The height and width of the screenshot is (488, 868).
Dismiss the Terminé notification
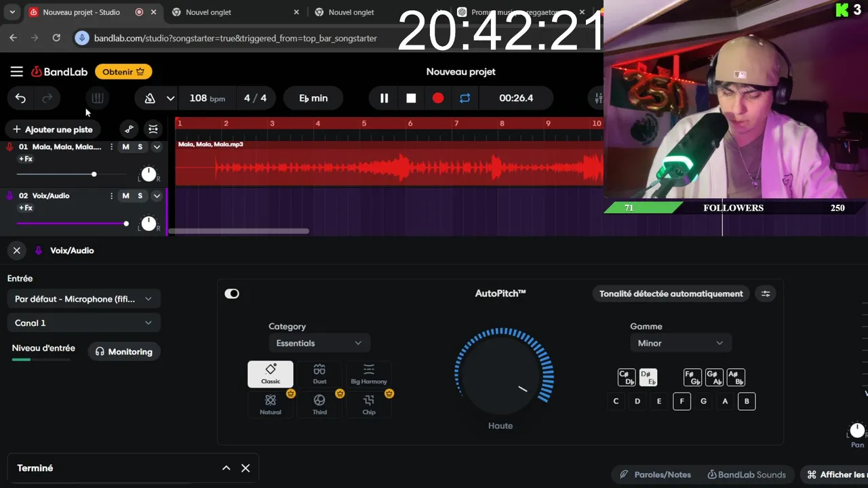coord(245,468)
